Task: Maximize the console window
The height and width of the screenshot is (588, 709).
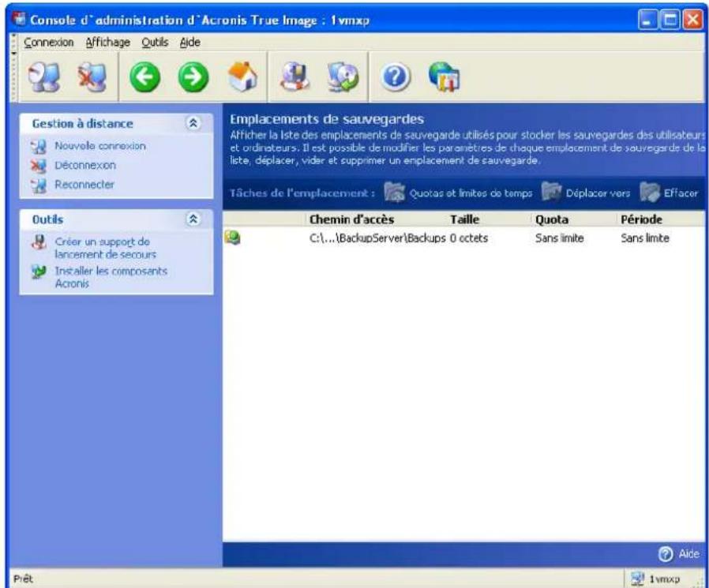Action: pyautogui.click(x=670, y=20)
